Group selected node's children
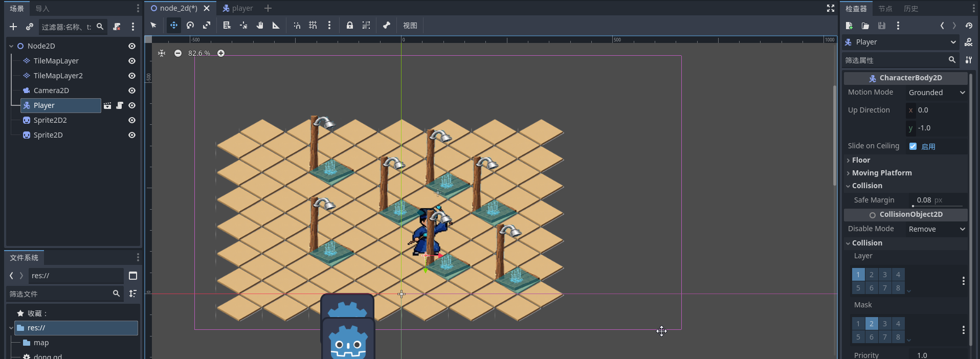980x359 pixels. coord(366,25)
